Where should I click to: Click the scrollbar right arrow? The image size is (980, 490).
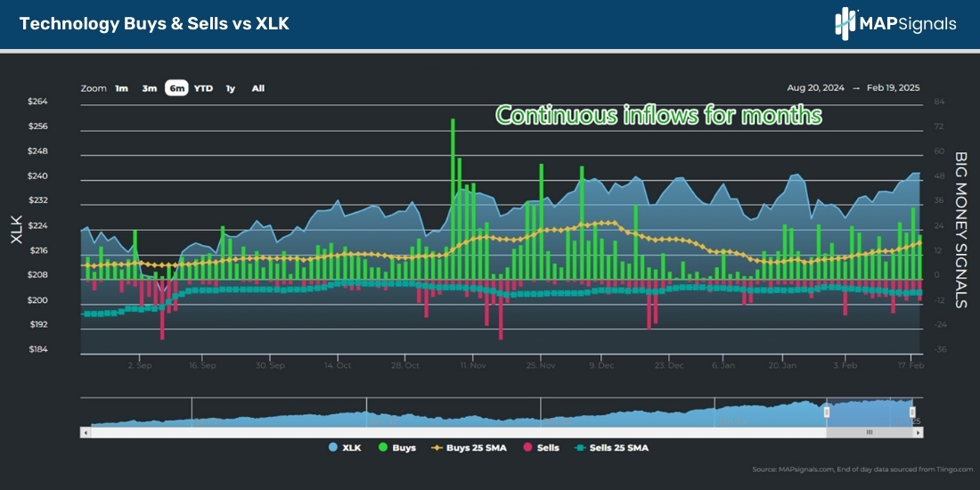click(x=919, y=432)
